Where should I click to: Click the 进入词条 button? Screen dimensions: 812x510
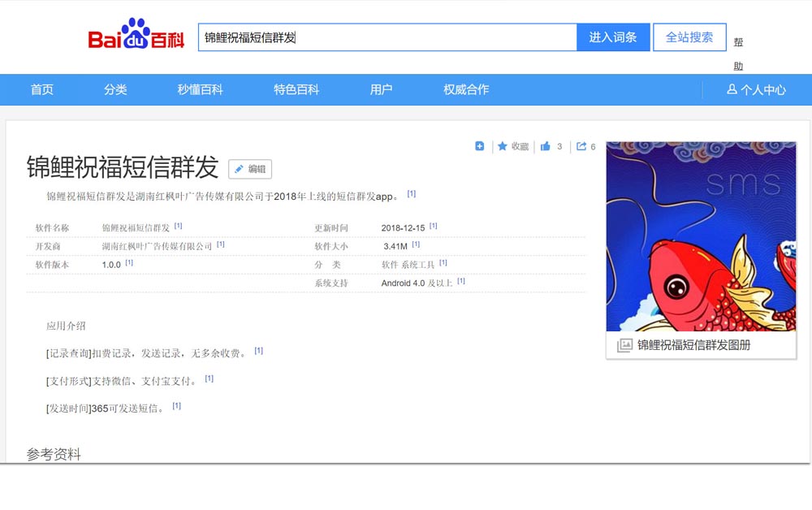click(x=613, y=37)
